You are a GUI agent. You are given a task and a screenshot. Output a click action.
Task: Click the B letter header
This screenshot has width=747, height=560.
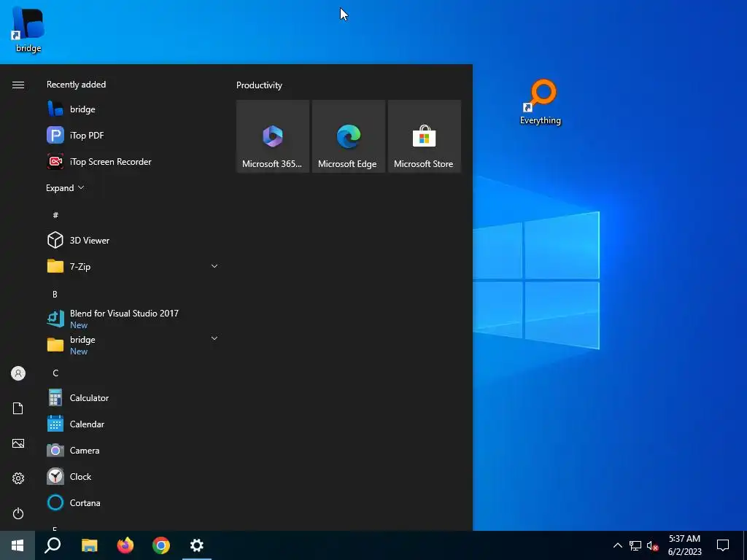coord(55,295)
